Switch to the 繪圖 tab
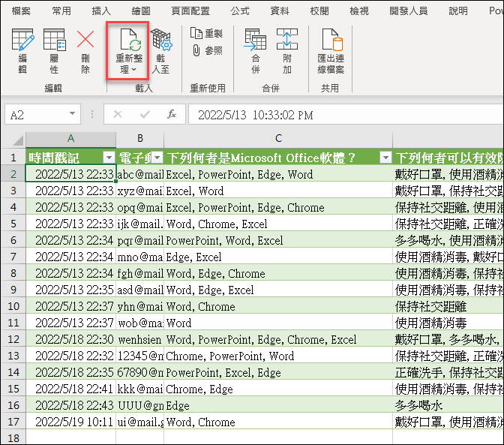The image size is (504, 445). point(141,11)
